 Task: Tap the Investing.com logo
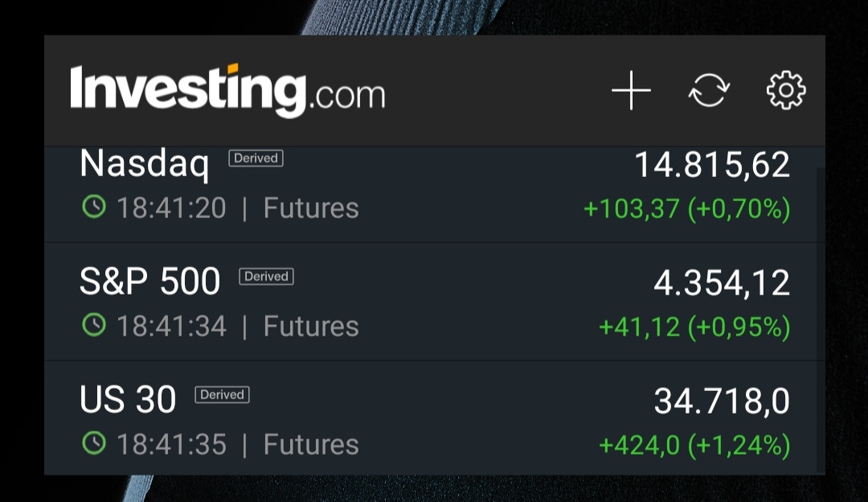point(227,90)
